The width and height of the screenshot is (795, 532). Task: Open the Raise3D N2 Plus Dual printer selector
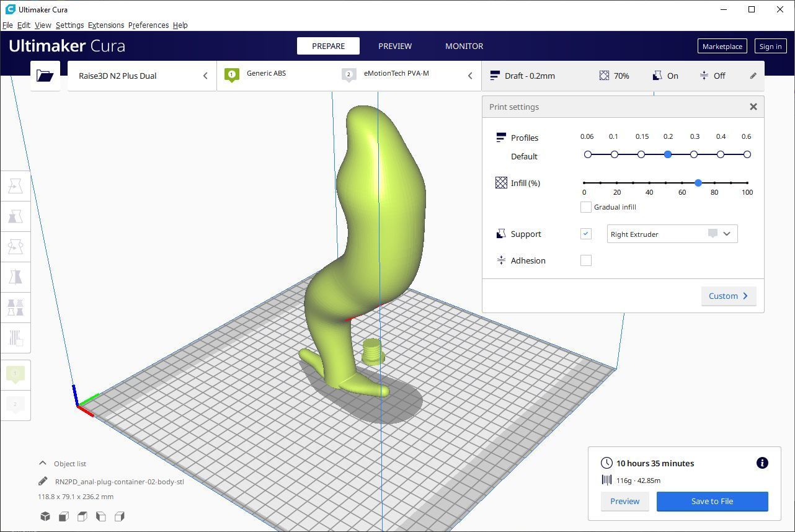click(x=142, y=76)
